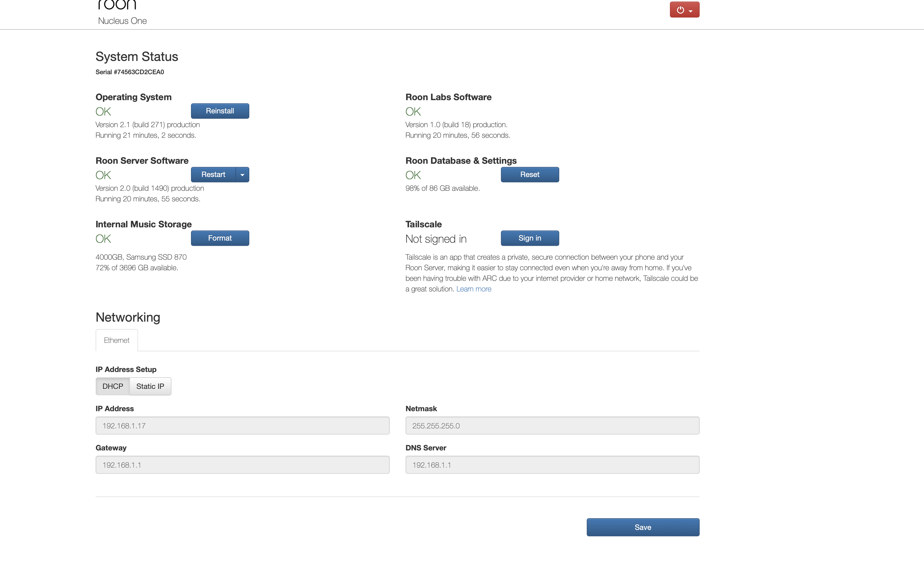924x585 pixels.
Task: Sign in to Tailscale
Action: [x=530, y=238]
